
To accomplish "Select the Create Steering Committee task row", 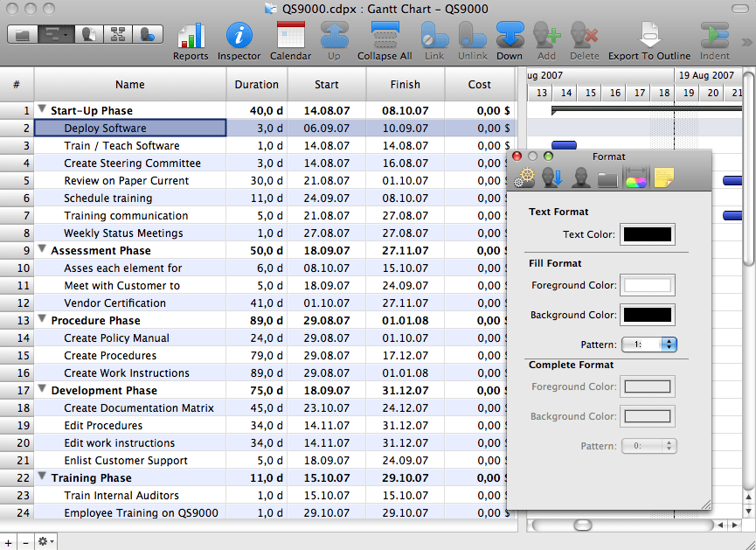I will click(132, 164).
